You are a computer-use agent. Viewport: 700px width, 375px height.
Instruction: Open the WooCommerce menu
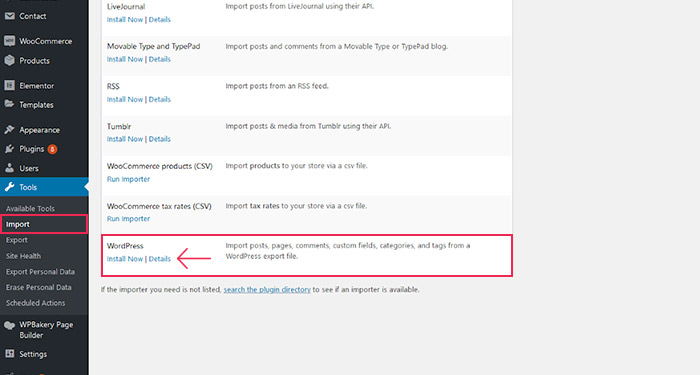[46, 41]
